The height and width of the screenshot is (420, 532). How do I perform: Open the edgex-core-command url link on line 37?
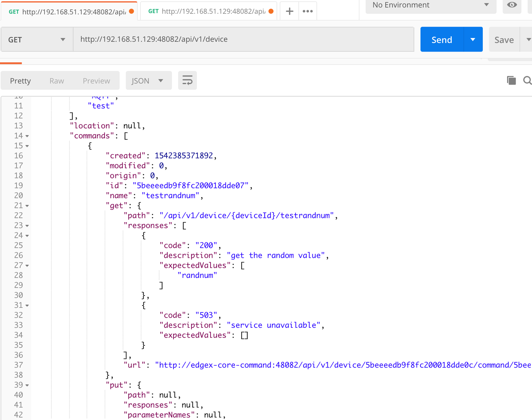pyautogui.click(x=343, y=365)
